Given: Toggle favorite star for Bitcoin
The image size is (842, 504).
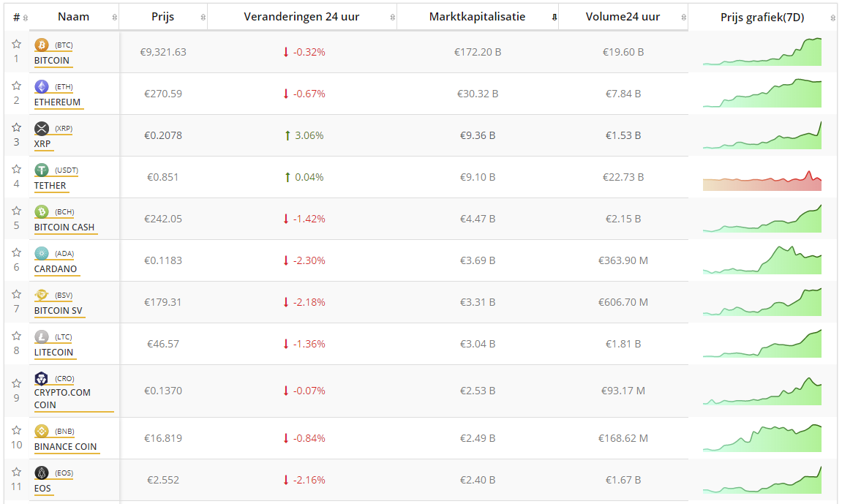Looking at the screenshot, I should [16, 44].
